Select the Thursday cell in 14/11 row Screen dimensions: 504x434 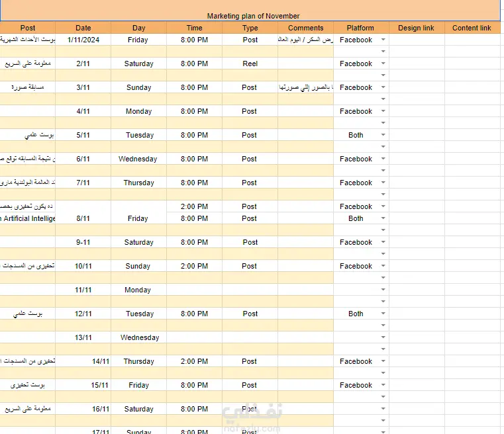pos(139,361)
